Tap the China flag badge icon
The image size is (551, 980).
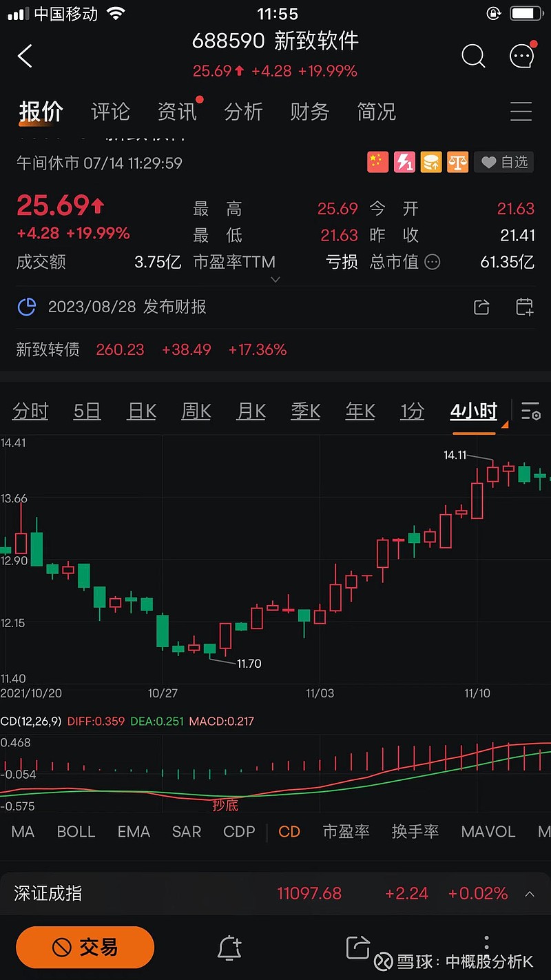click(x=378, y=163)
